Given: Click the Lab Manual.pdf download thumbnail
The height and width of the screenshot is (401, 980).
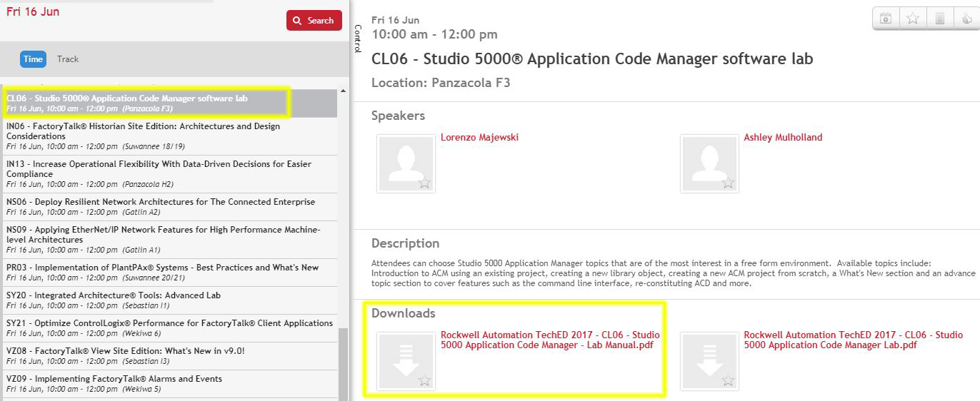Looking at the screenshot, I should pyautogui.click(x=406, y=361).
